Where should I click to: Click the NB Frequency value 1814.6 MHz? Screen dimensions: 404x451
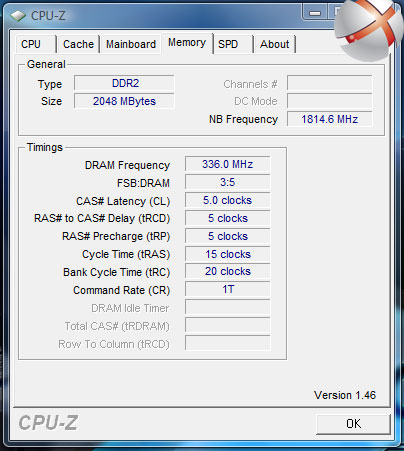click(x=329, y=119)
